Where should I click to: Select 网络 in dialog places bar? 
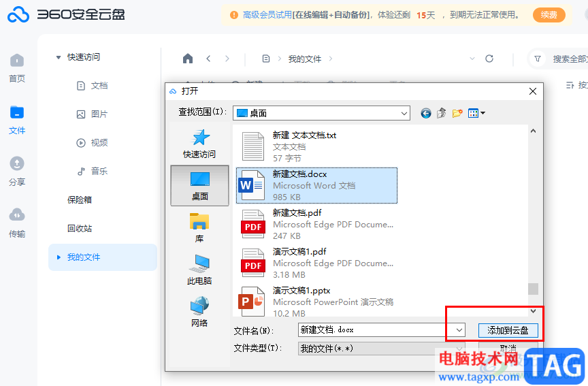coord(199,312)
